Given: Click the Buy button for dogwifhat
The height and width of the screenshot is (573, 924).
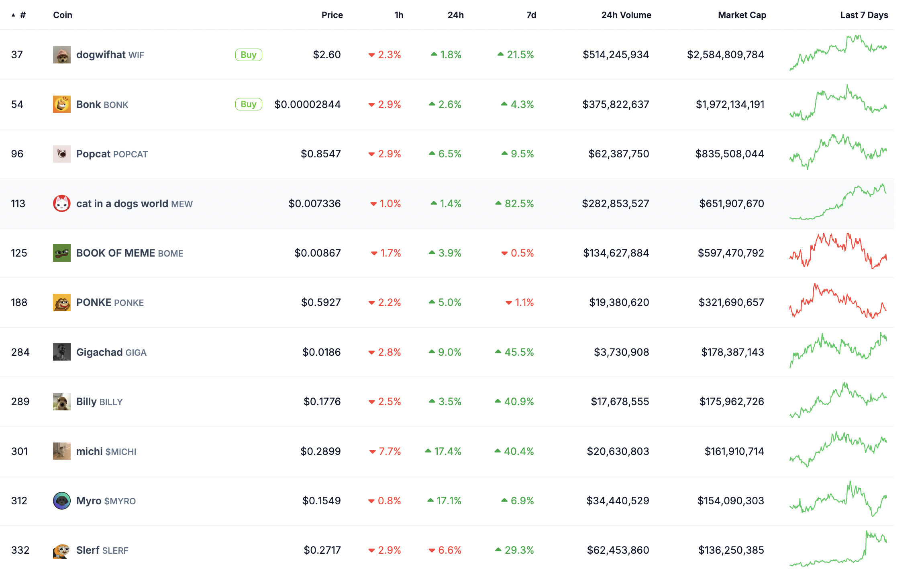Looking at the screenshot, I should (x=249, y=55).
